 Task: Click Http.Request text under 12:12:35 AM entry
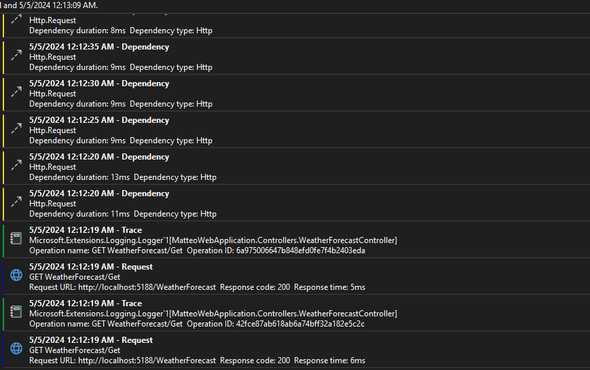pos(52,57)
